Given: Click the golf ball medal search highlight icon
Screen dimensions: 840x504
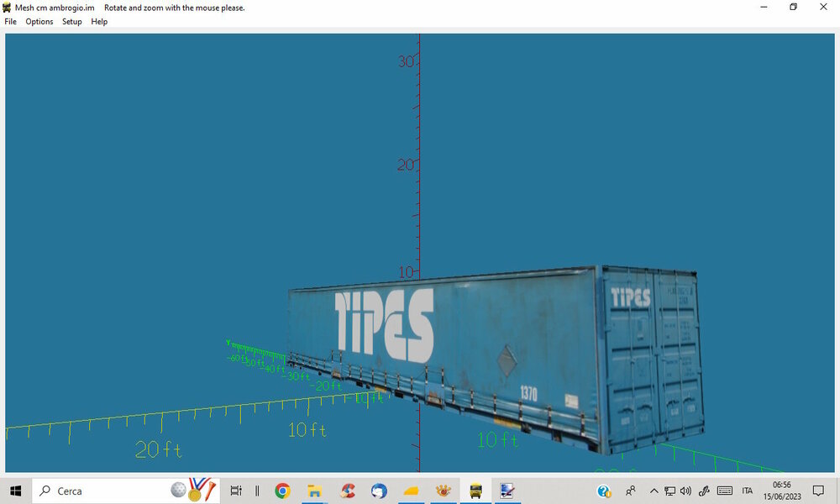Looking at the screenshot, I should 194,489.
